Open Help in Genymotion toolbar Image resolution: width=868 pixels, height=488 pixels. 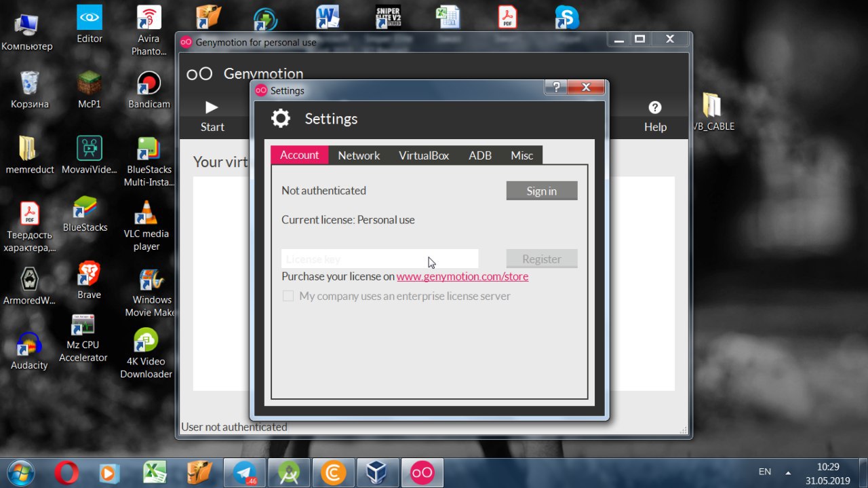pyautogui.click(x=655, y=116)
